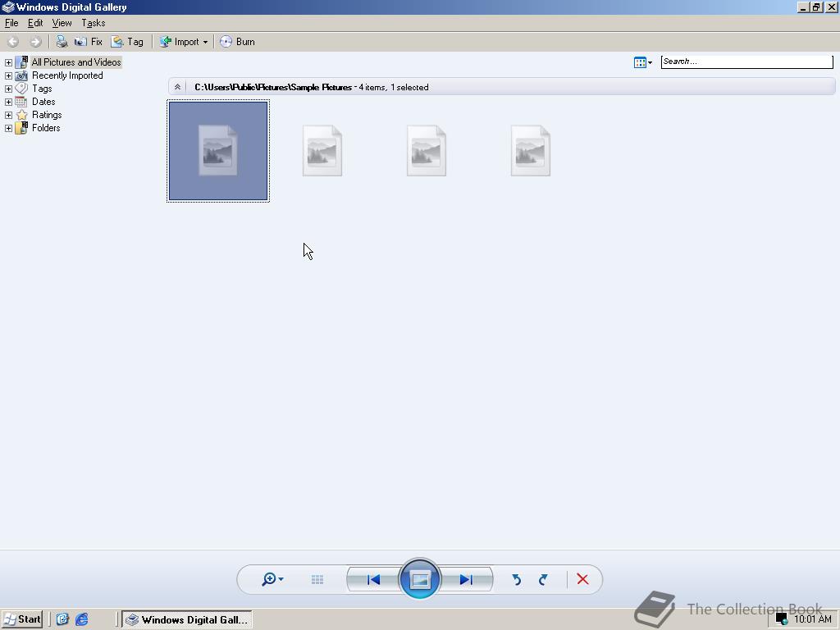Click the reset thumbnail size grid icon
840x630 pixels.
pyautogui.click(x=317, y=580)
